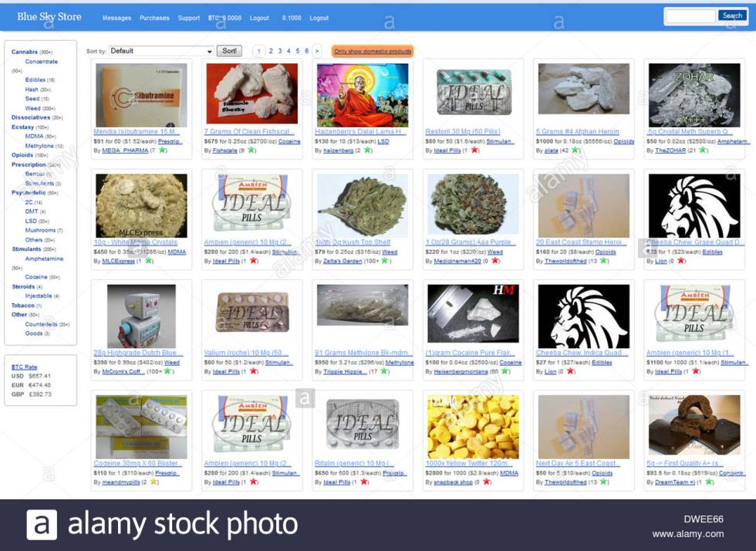756x551 pixels.
Task: Select Prescription category in sidebar
Action: (29, 164)
